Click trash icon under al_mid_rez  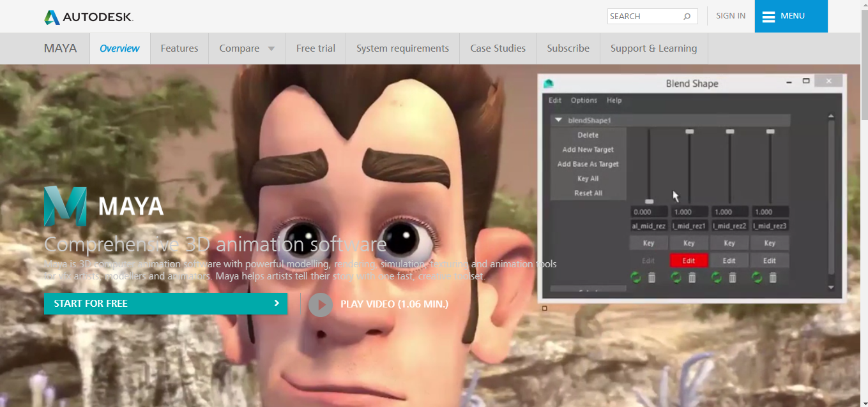click(651, 277)
